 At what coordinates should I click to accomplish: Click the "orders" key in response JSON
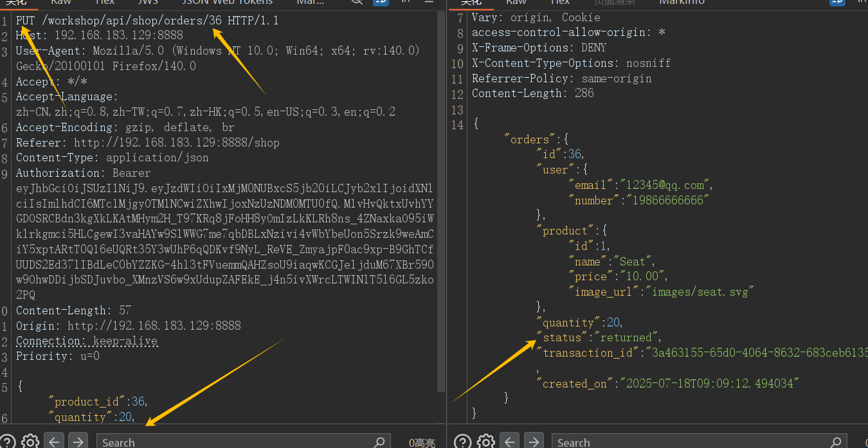pos(530,139)
